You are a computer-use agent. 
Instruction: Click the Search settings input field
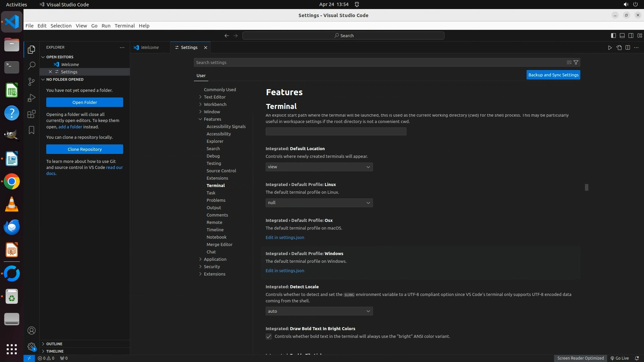point(379,62)
